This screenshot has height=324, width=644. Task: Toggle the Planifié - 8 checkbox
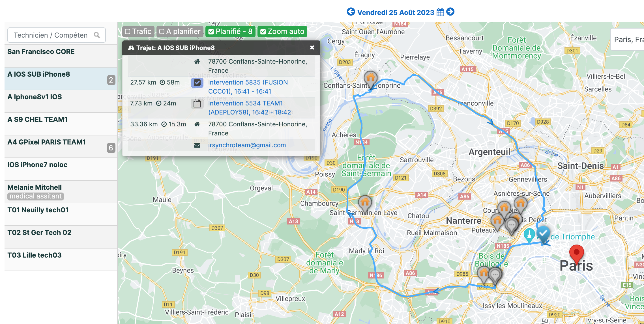tap(211, 32)
